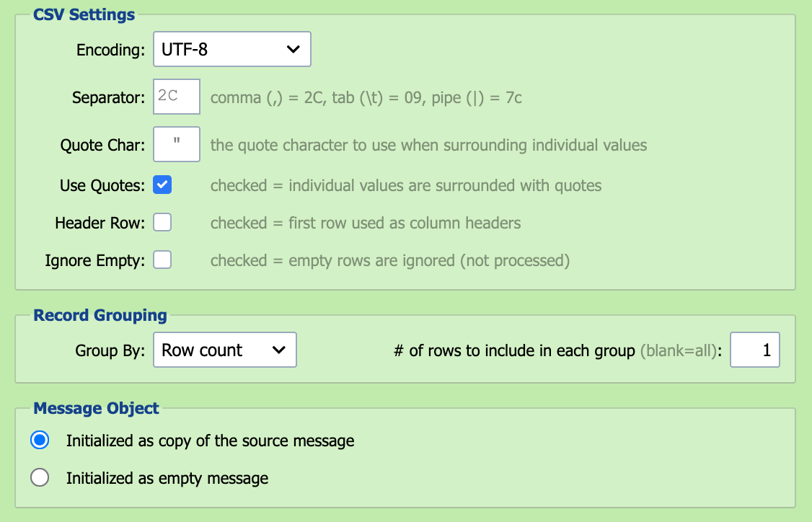Click into the Quote Char field

(177, 144)
